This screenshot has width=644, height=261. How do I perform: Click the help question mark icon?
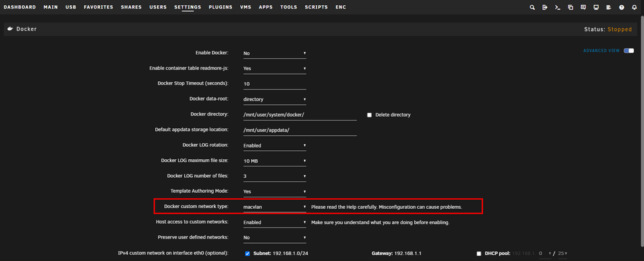pyautogui.click(x=621, y=7)
